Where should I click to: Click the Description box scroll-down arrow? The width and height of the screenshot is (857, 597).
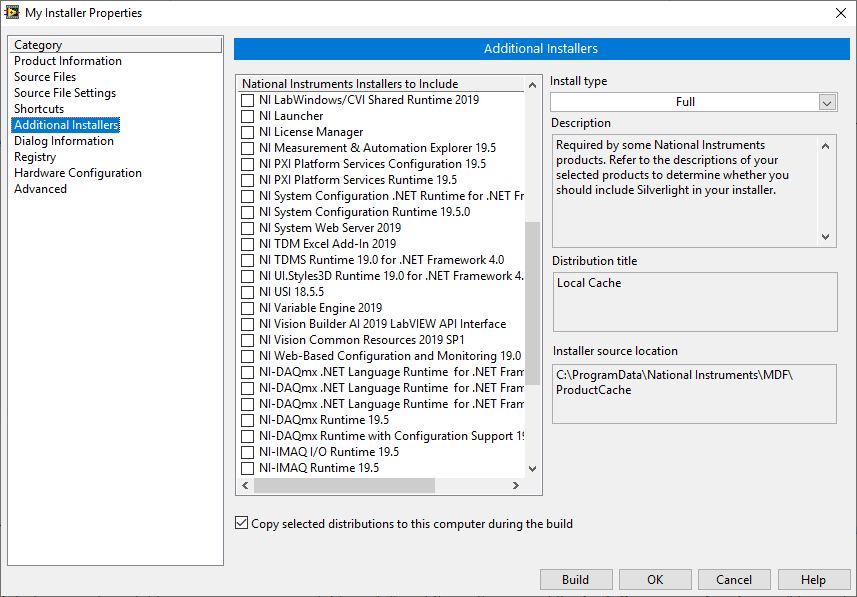tap(825, 237)
